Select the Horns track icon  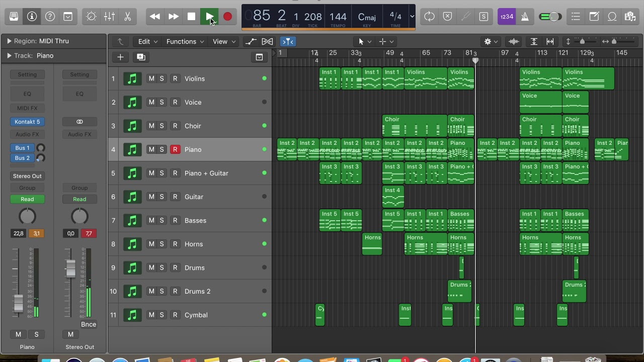[x=132, y=244]
